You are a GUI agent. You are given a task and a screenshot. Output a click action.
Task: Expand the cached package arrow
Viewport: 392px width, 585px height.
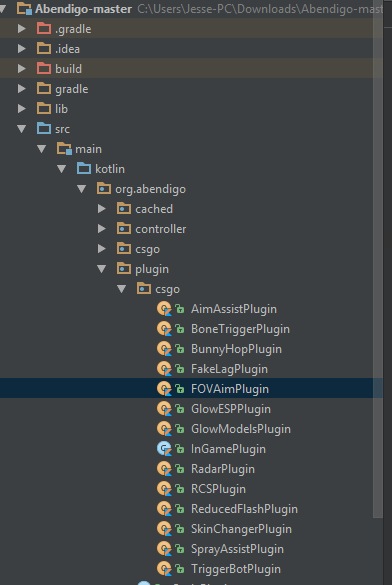(x=101, y=209)
